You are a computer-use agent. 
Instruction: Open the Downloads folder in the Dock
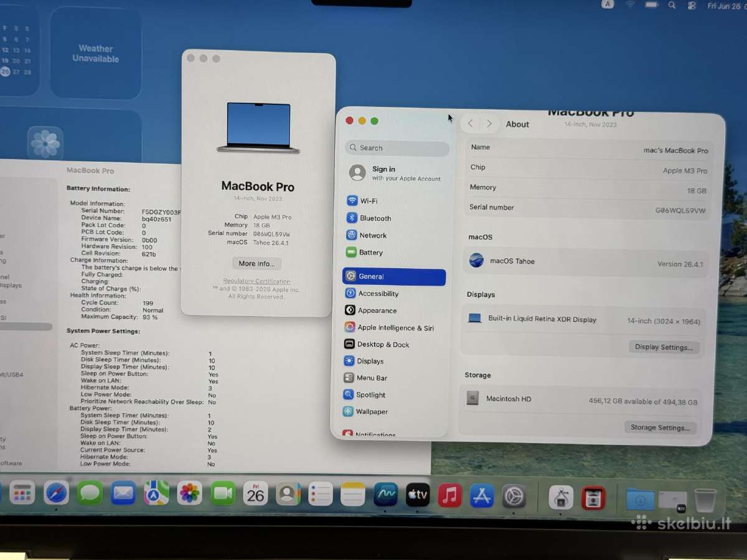[641, 499]
